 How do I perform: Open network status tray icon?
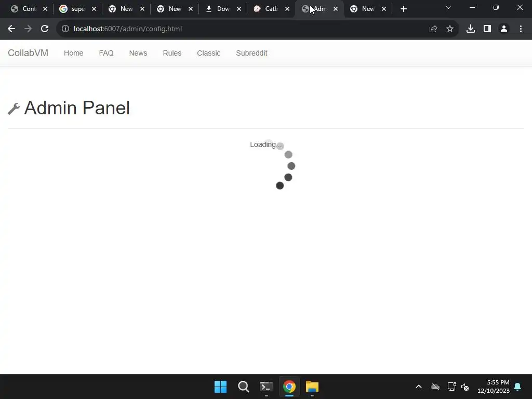coord(451,387)
